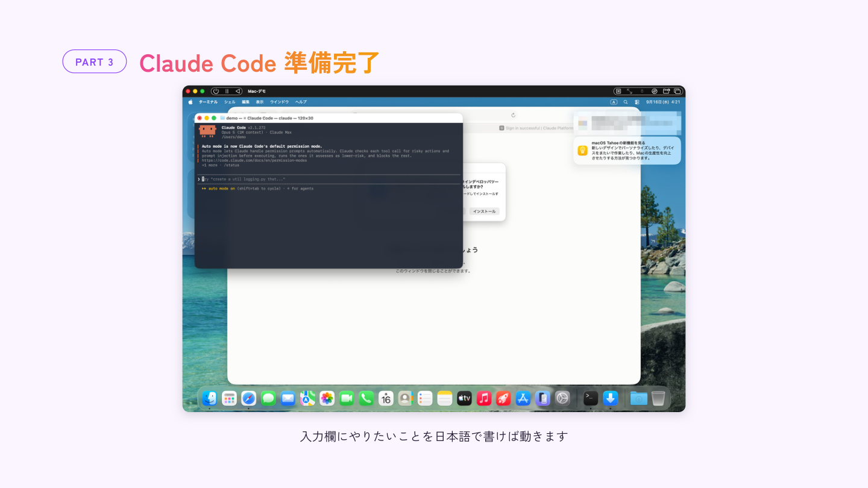Open the Apple menu
The width and height of the screenshot is (868, 488).
(x=190, y=102)
